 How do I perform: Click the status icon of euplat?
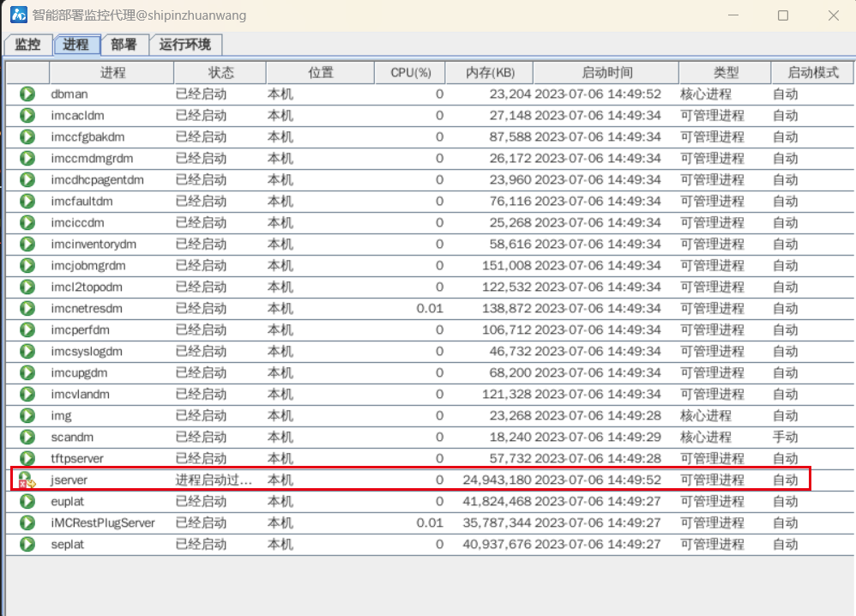pos(27,501)
